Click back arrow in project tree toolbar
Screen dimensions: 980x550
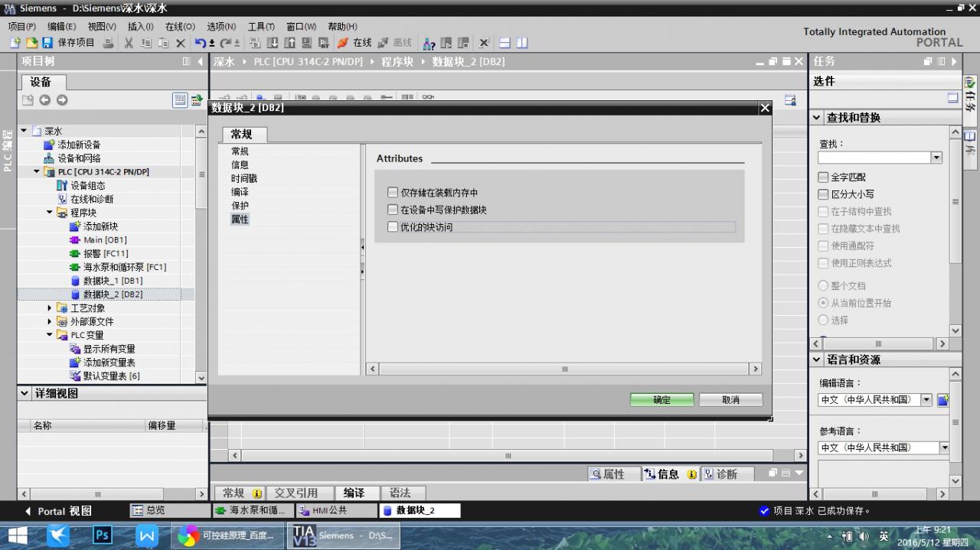(44, 100)
